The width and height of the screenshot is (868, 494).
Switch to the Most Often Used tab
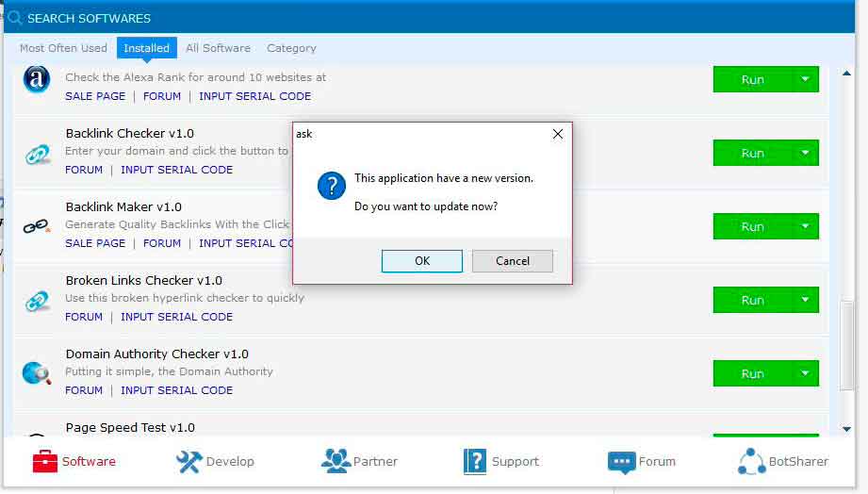(x=63, y=48)
